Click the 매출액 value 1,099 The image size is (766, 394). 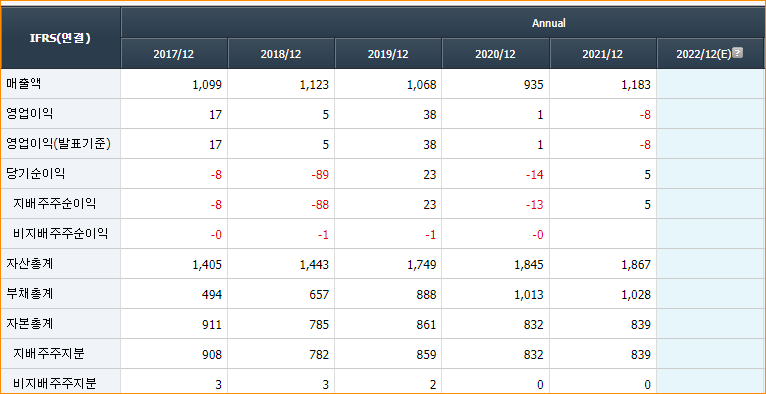(208, 85)
